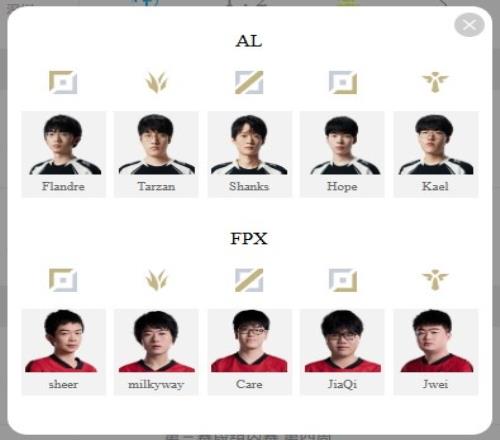This screenshot has height=440, width=500.
Task: Click FPX mid lane role icon
Action: click(249, 280)
